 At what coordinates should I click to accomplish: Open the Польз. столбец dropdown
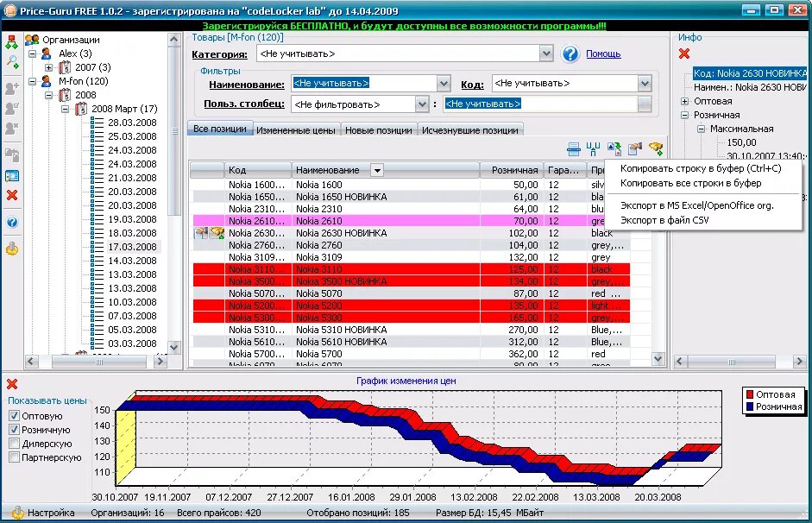coord(422,104)
